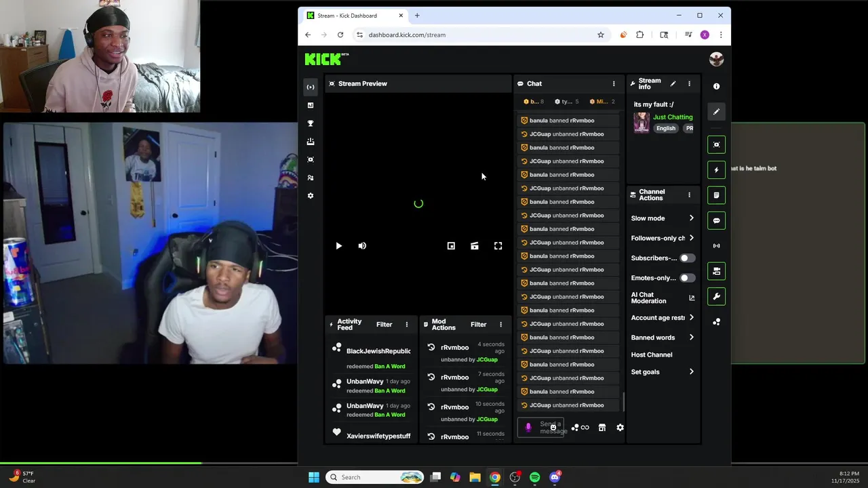Bookmark this page with star icon
The height and width of the screenshot is (488, 868).
tap(601, 35)
